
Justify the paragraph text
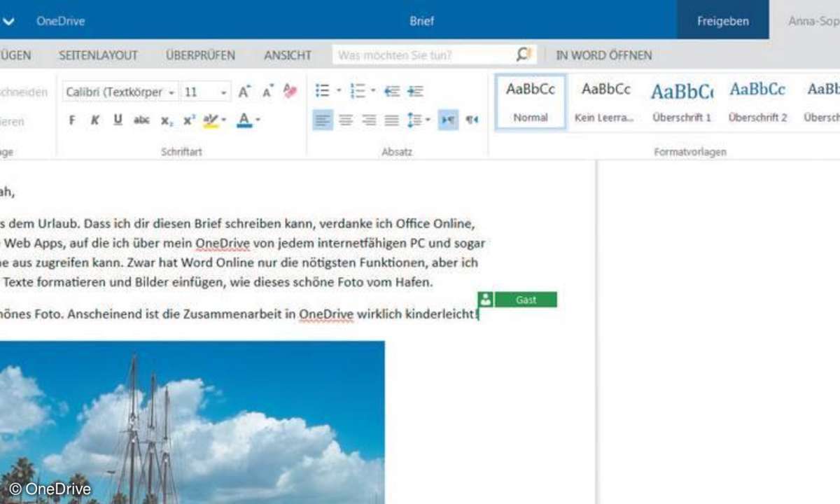pyautogui.click(x=392, y=120)
